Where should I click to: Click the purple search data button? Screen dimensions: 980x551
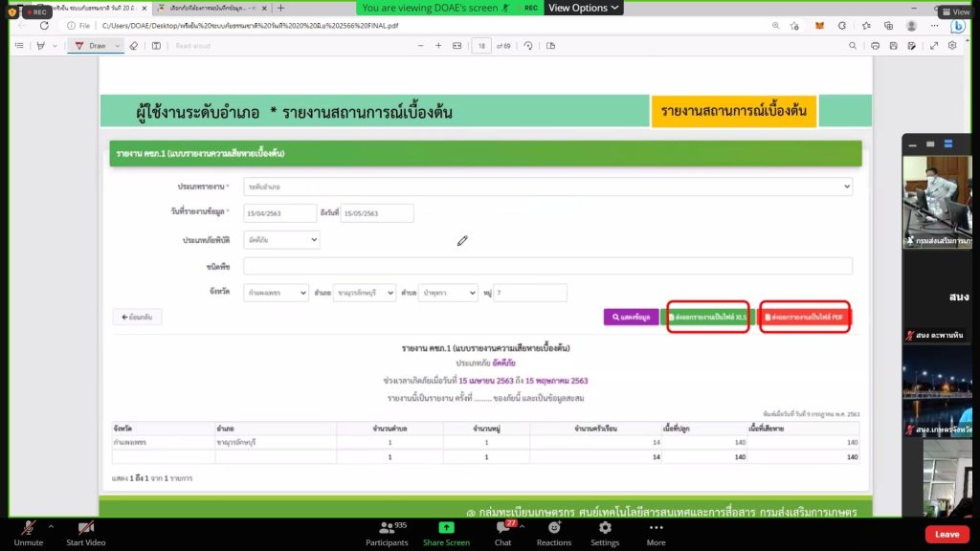click(x=631, y=317)
